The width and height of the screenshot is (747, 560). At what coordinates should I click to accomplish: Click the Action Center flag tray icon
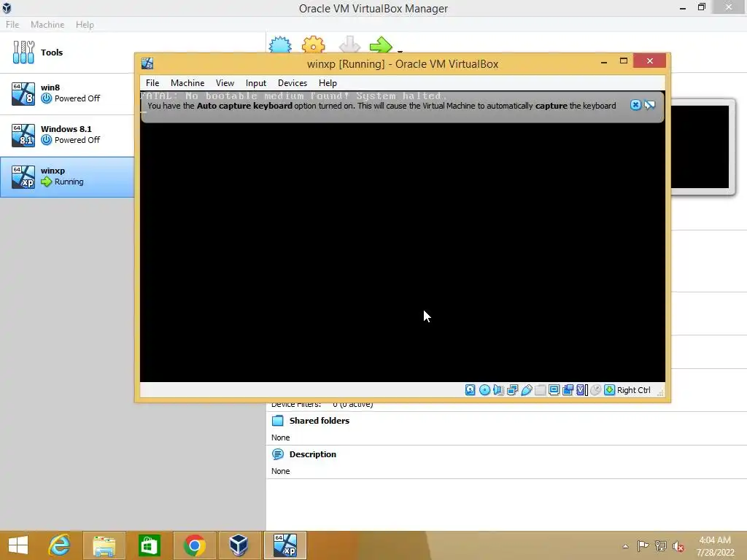click(643, 545)
